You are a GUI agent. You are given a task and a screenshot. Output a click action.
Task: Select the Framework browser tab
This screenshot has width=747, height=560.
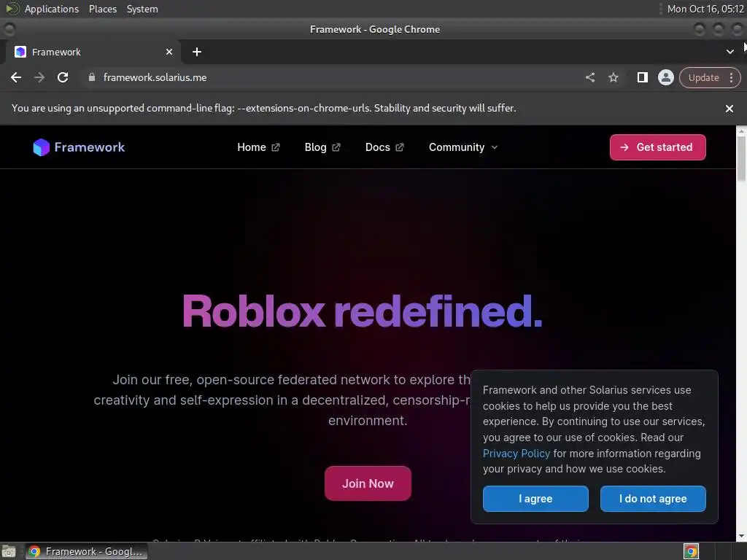pyautogui.click(x=93, y=52)
